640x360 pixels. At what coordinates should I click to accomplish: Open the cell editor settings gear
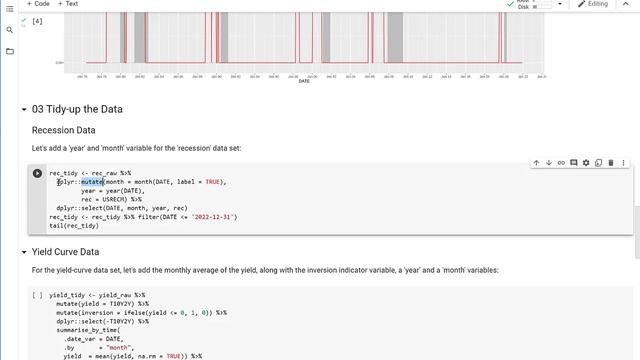[x=586, y=163]
